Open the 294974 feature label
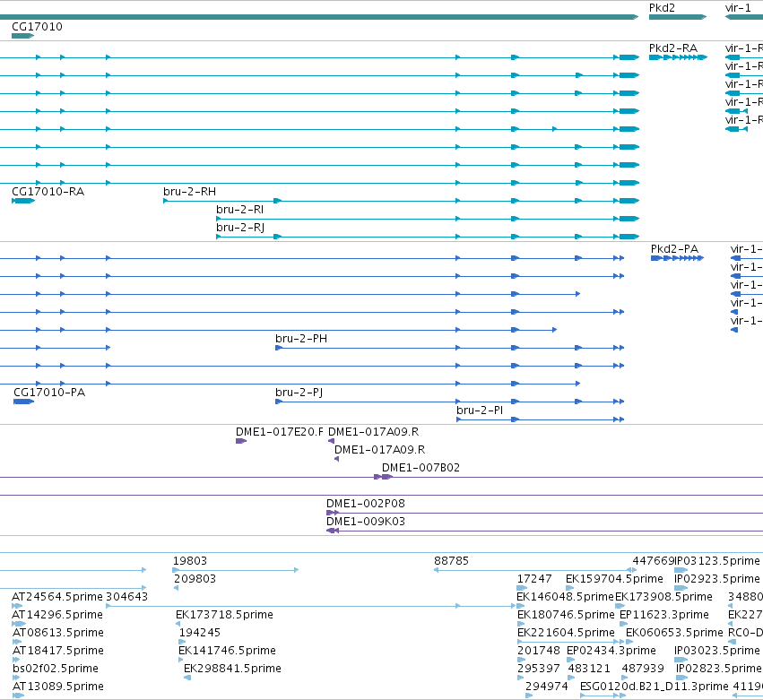Viewport: 763px width, 700px height. (x=546, y=687)
